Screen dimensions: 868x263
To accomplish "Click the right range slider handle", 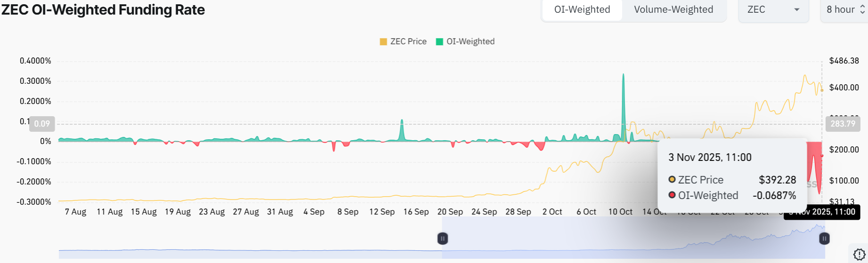I will 824,239.
